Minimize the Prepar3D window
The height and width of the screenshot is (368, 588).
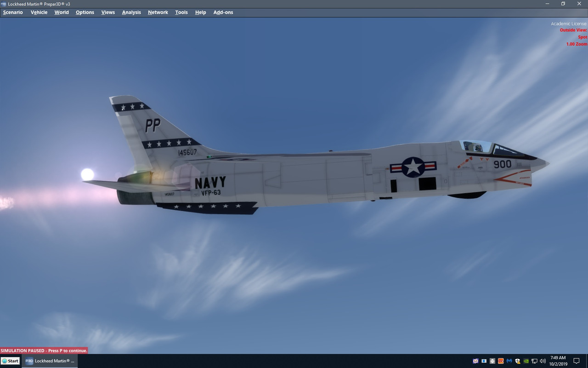(x=547, y=4)
